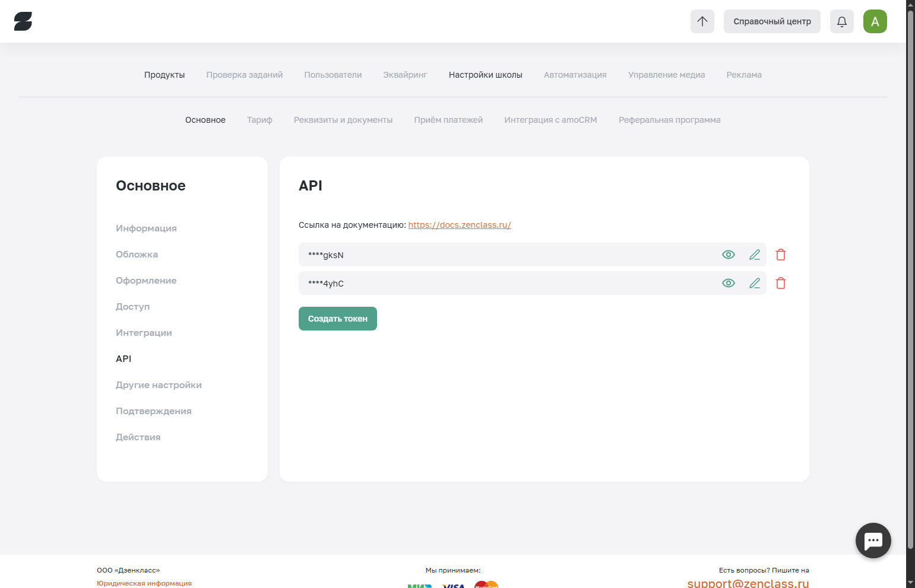The width and height of the screenshot is (915, 588).
Task: Open Интеграция с amoCRM sub-tab
Action: (x=551, y=120)
